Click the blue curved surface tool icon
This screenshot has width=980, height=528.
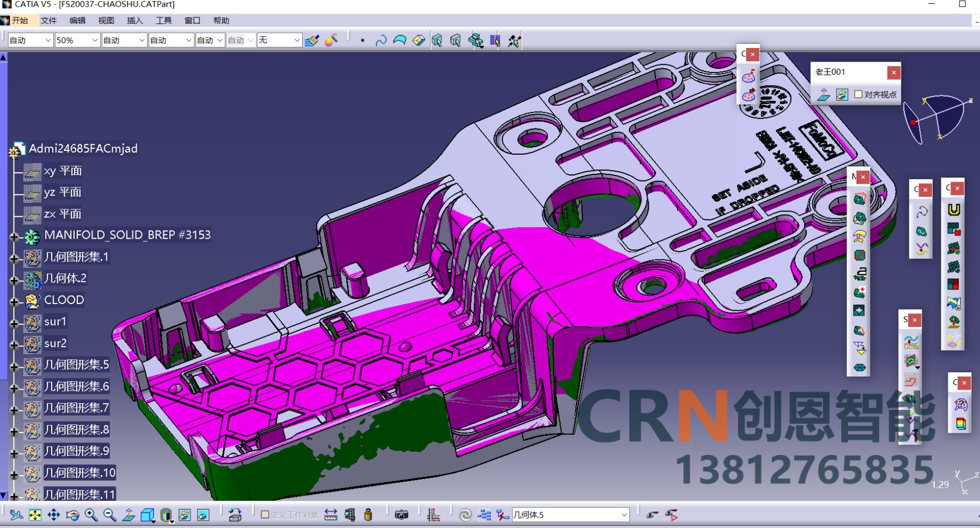[400, 40]
